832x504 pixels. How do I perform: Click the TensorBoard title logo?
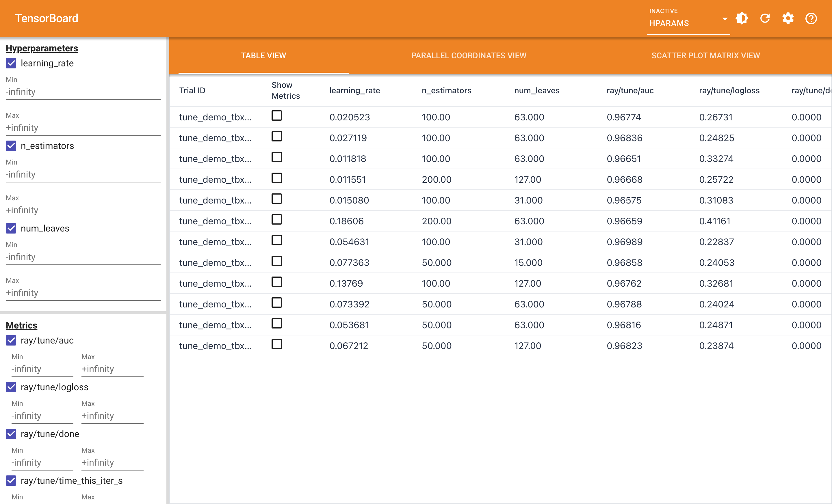point(47,18)
